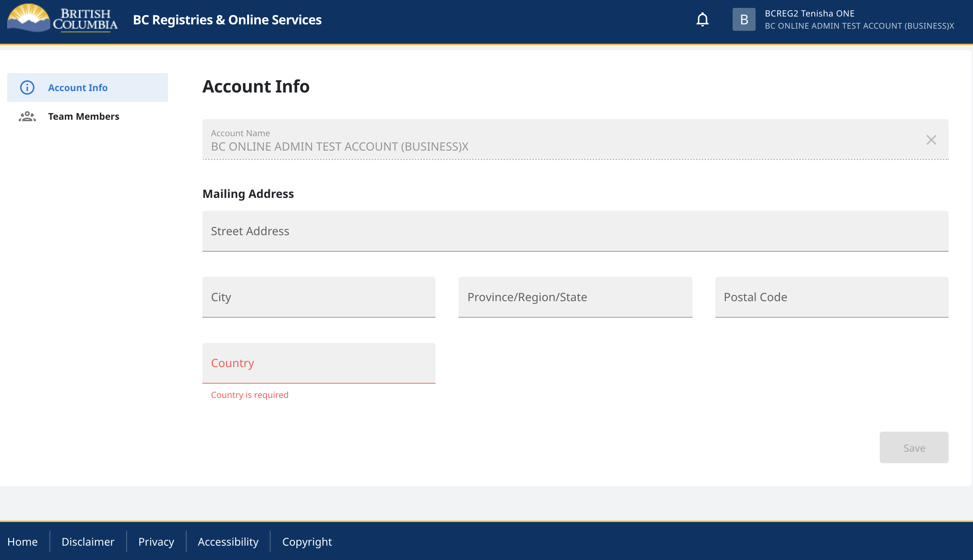Screen dimensions: 973x560
Task: Click the British Columbia logo
Action: [62, 18]
